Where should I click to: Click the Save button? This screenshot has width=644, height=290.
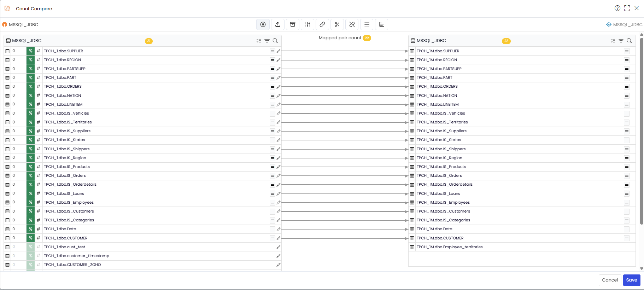632,280
